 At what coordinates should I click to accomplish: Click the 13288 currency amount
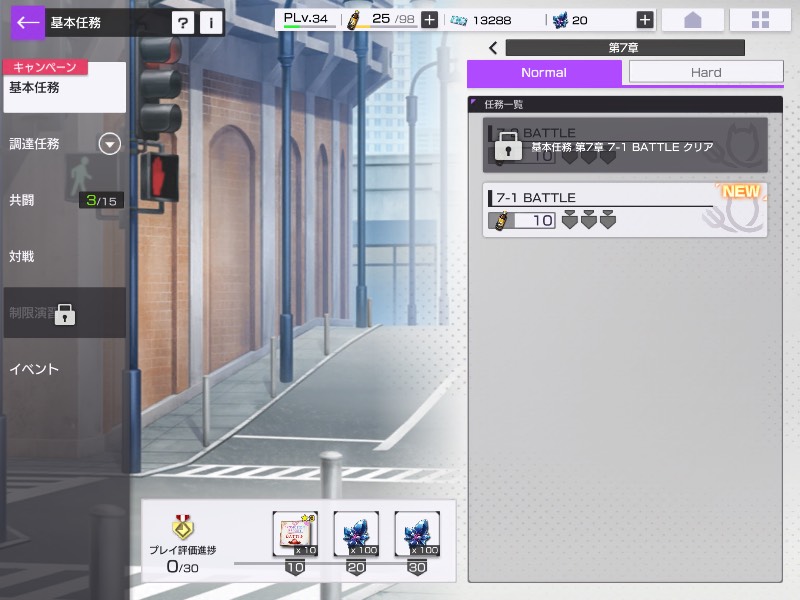[492, 20]
